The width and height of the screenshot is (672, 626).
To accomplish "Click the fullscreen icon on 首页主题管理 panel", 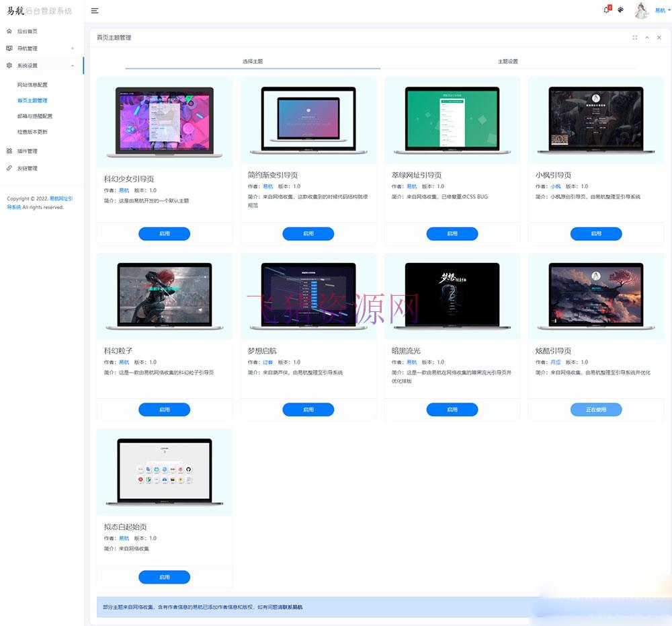I will pyautogui.click(x=635, y=38).
